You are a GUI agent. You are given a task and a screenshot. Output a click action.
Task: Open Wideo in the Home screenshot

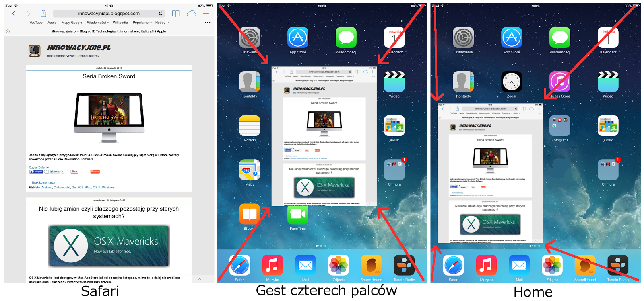pos(608,82)
